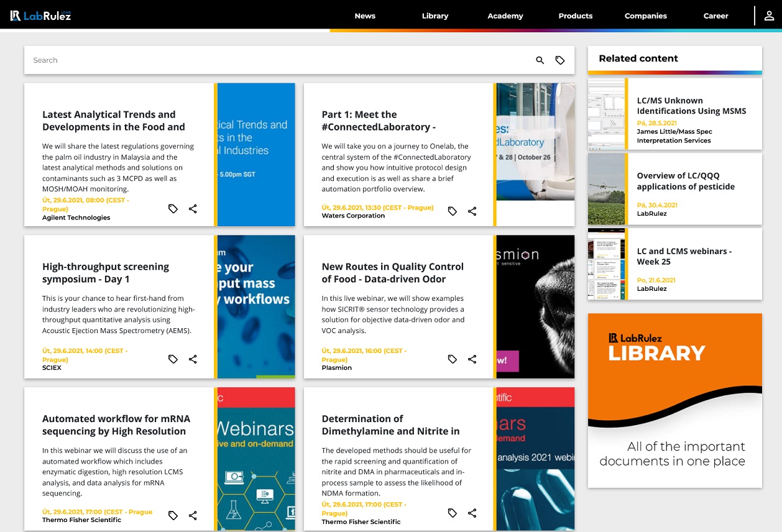Open 'Automated workflow for mRNA sequencing' title
Screen dimensions: 782x532
pyautogui.click(x=116, y=425)
